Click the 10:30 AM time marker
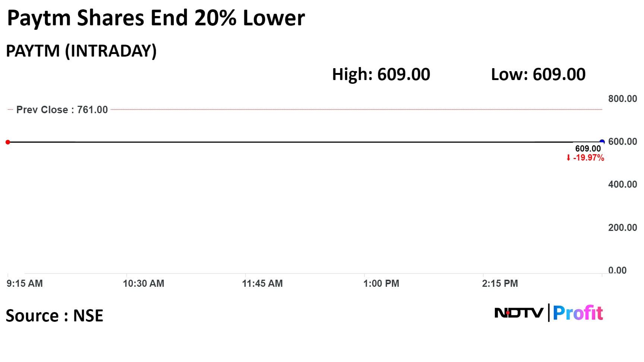Viewport: 644px width, 362px height. (143, 283)
